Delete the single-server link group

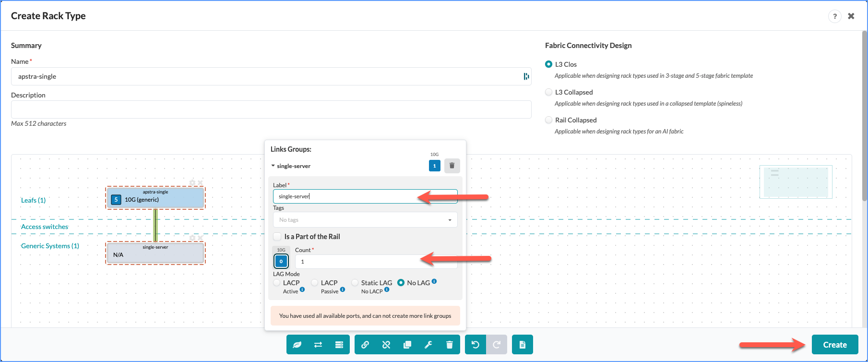[x=452, y=166]
